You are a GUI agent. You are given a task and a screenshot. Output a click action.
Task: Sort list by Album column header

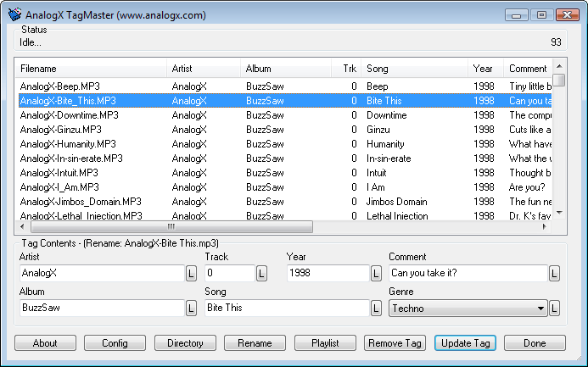(286, 69)
